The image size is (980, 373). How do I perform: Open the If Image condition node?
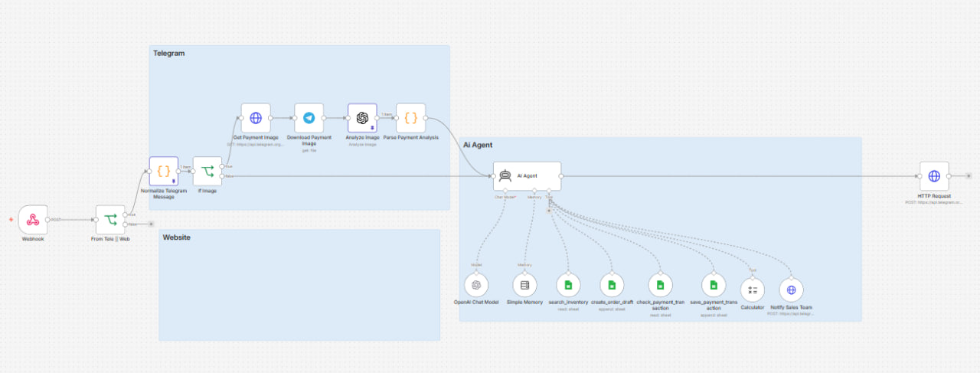(207, 172)
